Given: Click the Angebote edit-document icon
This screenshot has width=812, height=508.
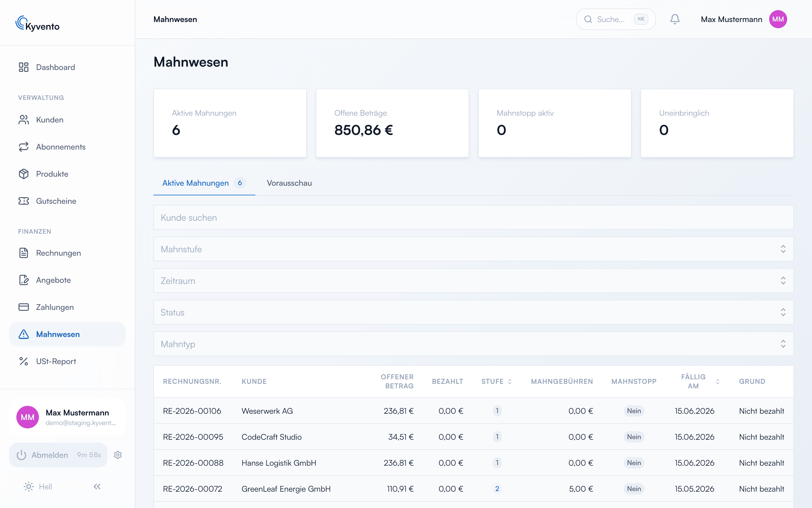Looking at the screenshot, I should point(23,280).
